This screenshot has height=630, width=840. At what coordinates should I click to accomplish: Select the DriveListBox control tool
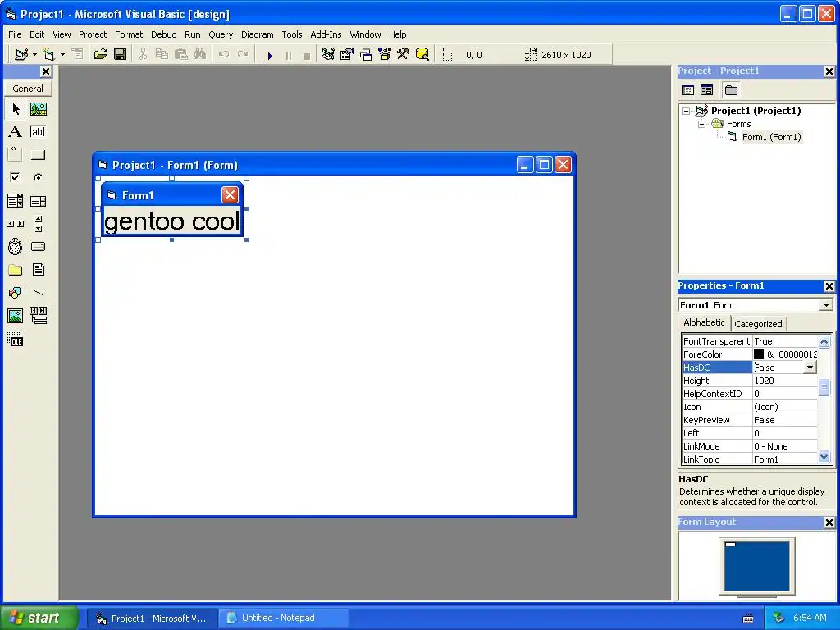point(38,247)
